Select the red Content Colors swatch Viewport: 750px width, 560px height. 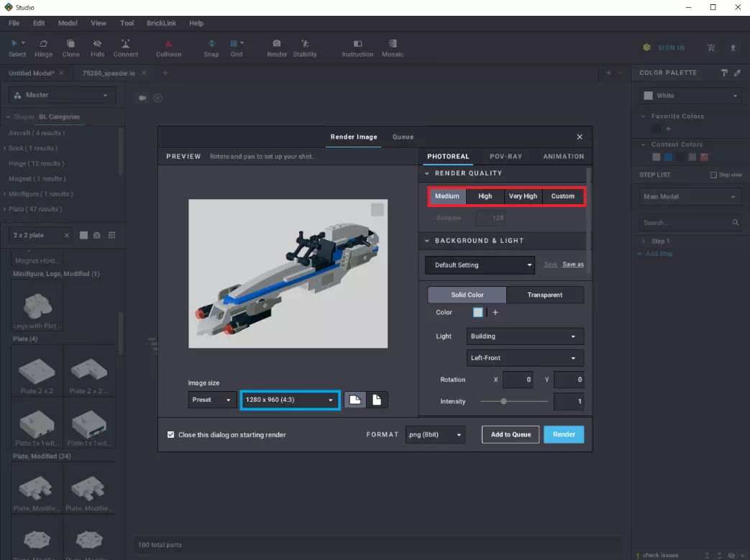pos(704,157)
